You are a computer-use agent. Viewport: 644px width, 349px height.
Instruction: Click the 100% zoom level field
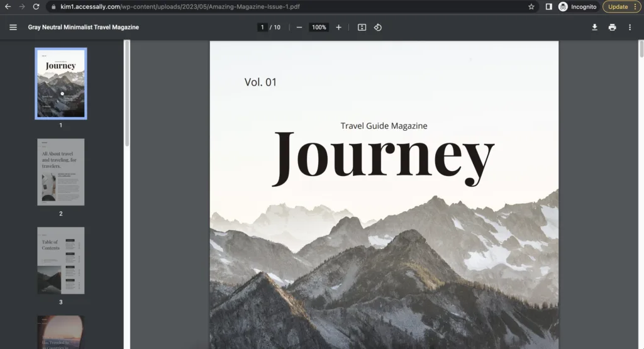click(x=319, y=28)
